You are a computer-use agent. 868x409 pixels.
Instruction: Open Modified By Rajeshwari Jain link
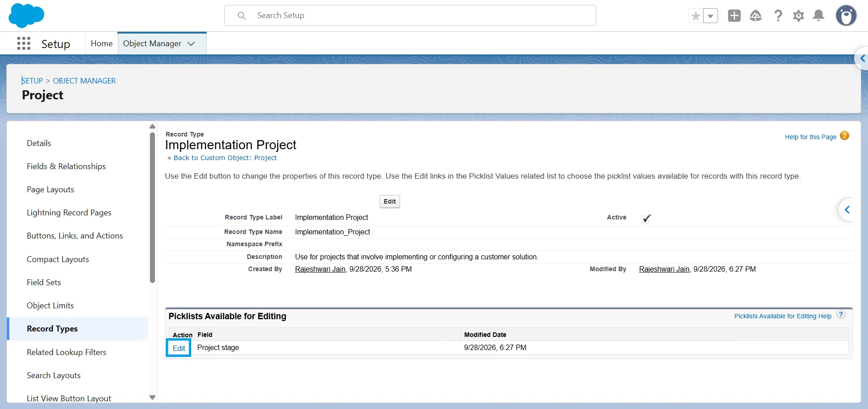coord(664,269)
